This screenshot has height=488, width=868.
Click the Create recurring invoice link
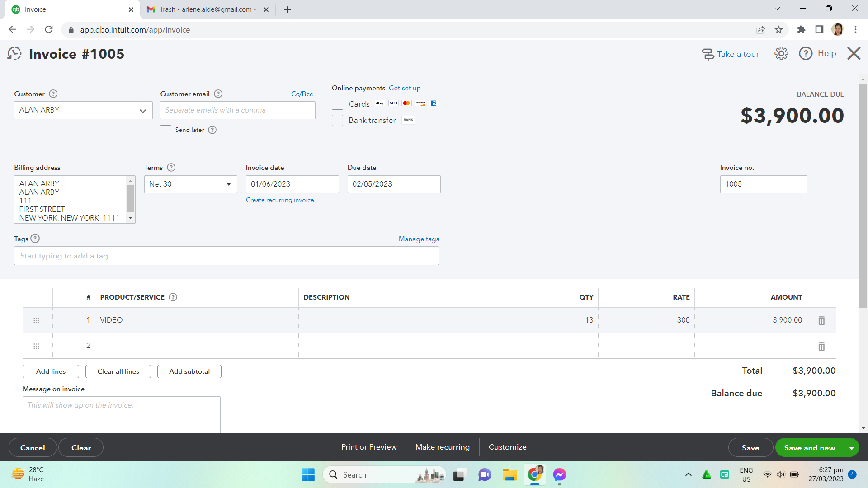[280, 200]
